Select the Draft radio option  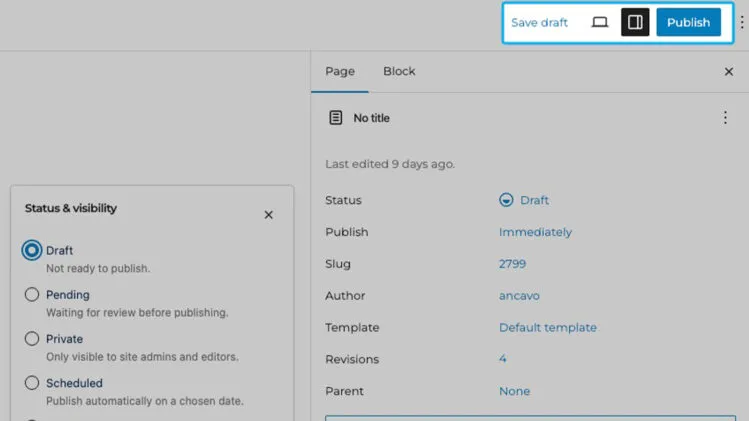coord(32,250)
